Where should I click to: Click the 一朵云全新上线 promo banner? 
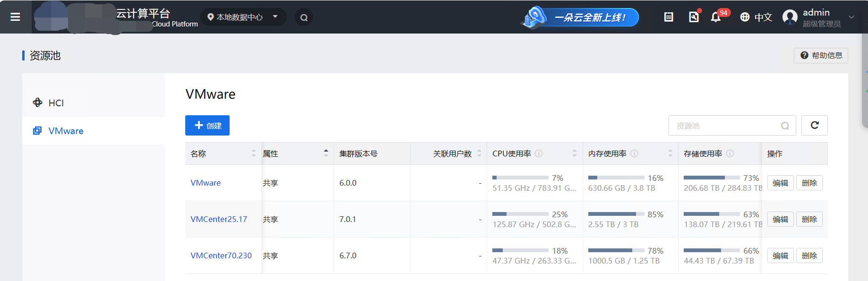(x=580, y=17)
